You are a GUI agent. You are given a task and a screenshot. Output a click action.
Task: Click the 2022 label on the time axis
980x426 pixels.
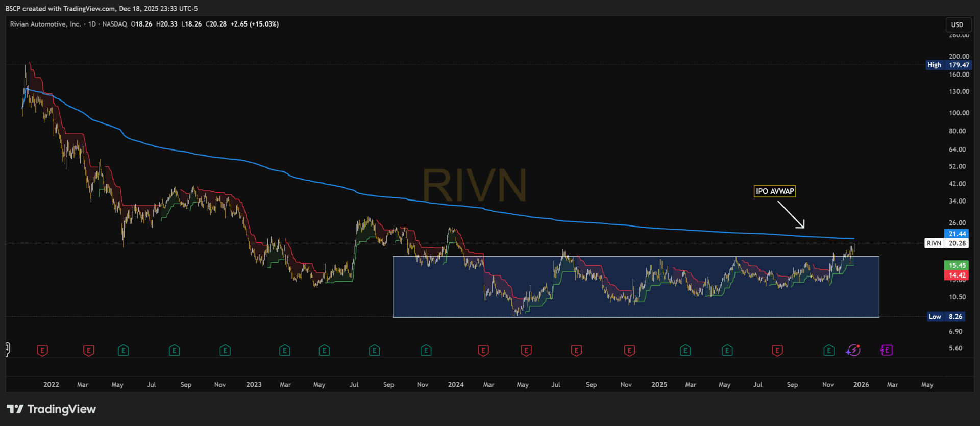point(51,385)
